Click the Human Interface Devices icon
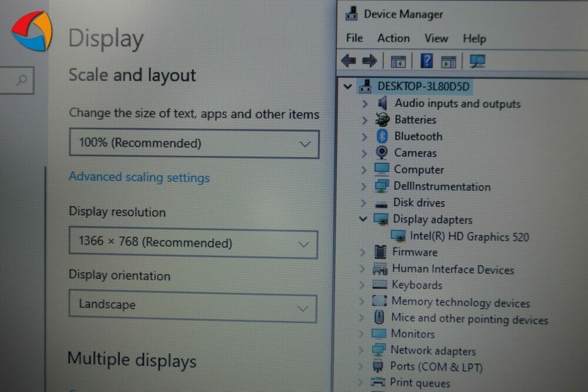The height and width of the screenshot is (392, 588). coord(380,269)
